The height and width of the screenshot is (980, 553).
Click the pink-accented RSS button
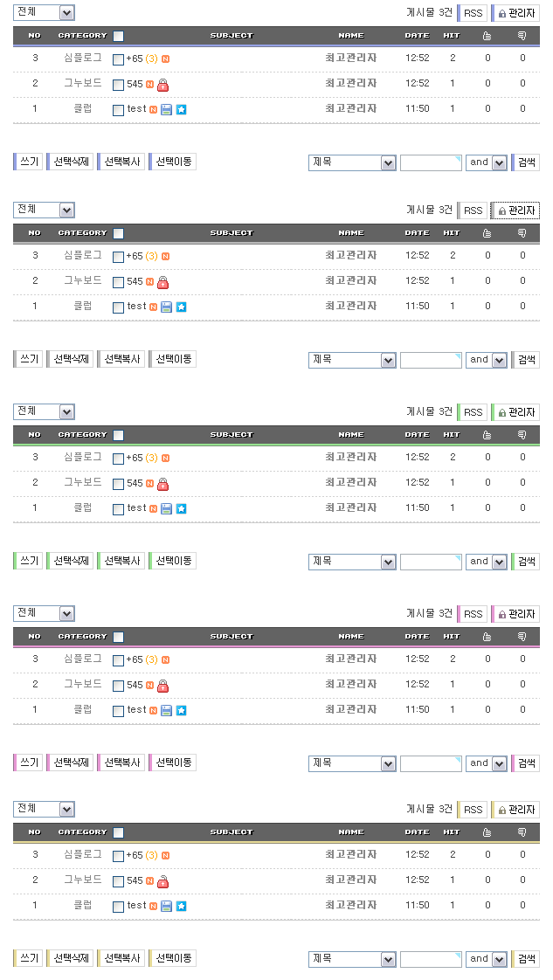[x=473, y=614]
